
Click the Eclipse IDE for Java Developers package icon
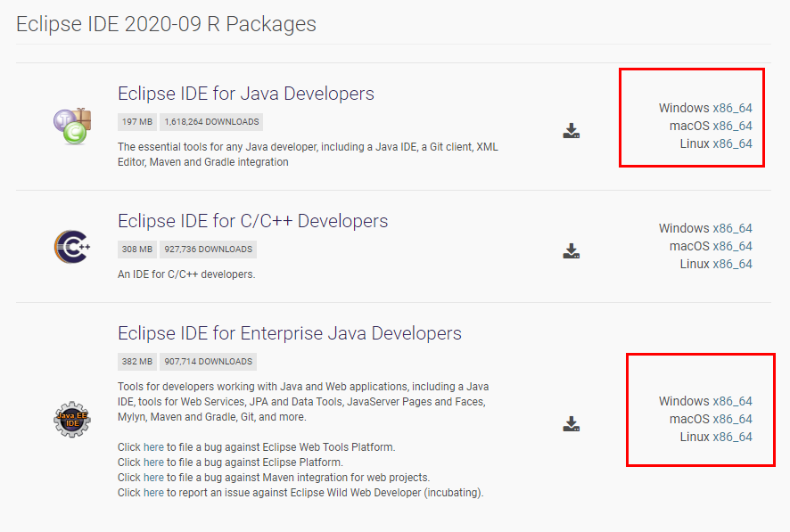pos(72,126)
